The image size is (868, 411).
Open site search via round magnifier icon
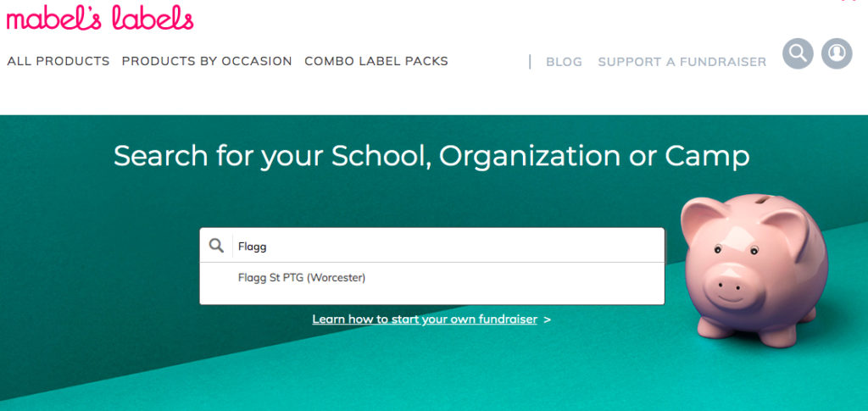click(798, 53)
